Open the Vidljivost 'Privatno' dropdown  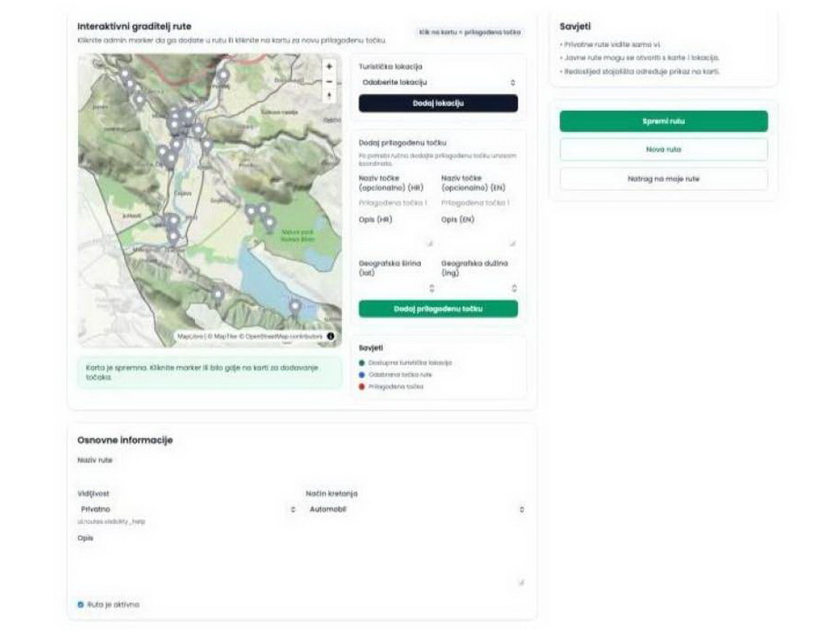[187, 509]
